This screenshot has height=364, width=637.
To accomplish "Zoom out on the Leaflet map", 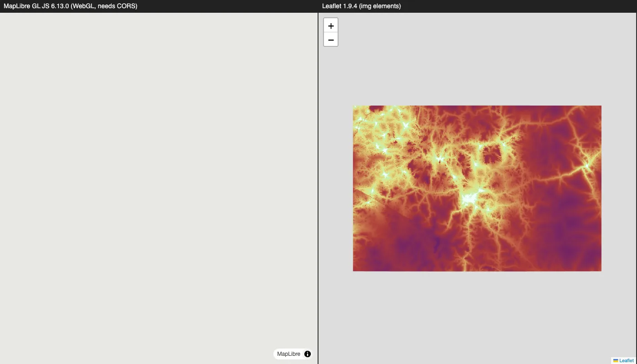I will (x=331, y=40).
